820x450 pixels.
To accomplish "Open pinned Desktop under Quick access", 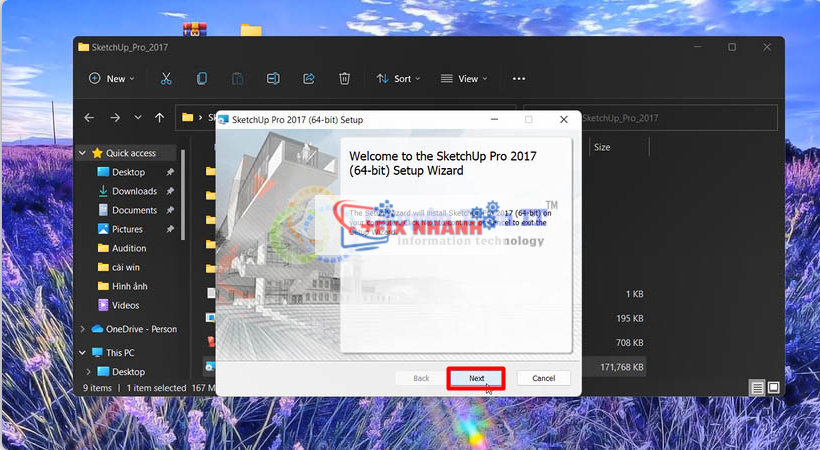I will point(128,172).
